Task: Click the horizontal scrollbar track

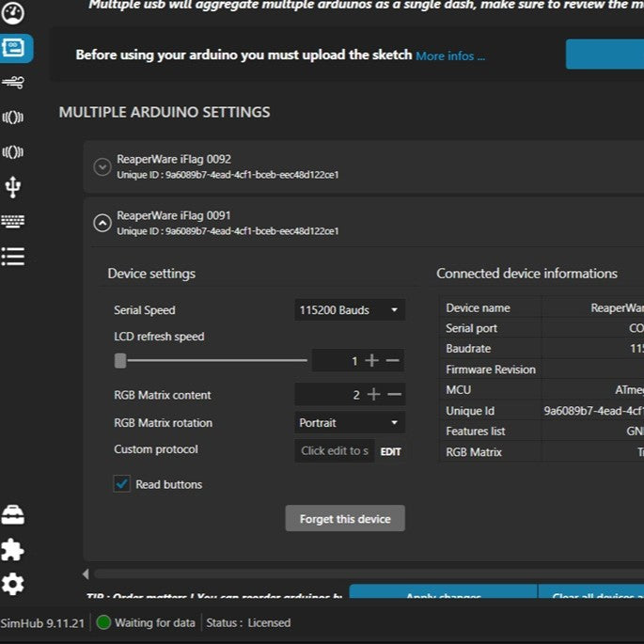Action: (x=369, y=573)
